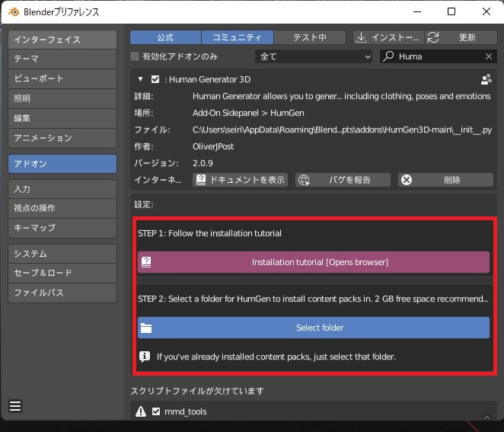Click the バグを報告 button
504x432 pixels.
tap(343, 180)
